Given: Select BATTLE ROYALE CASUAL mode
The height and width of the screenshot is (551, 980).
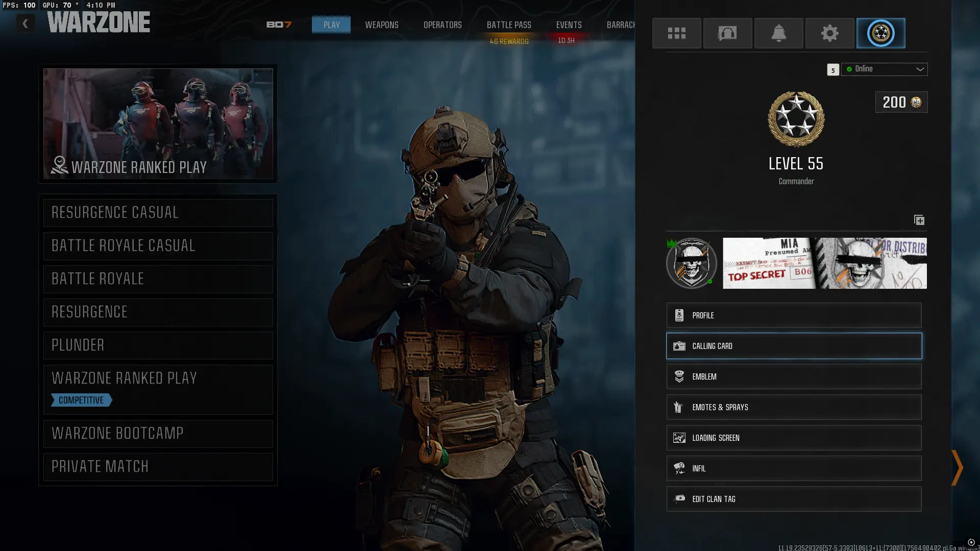Looking at the screenshot, I should [x=158, y=246].
